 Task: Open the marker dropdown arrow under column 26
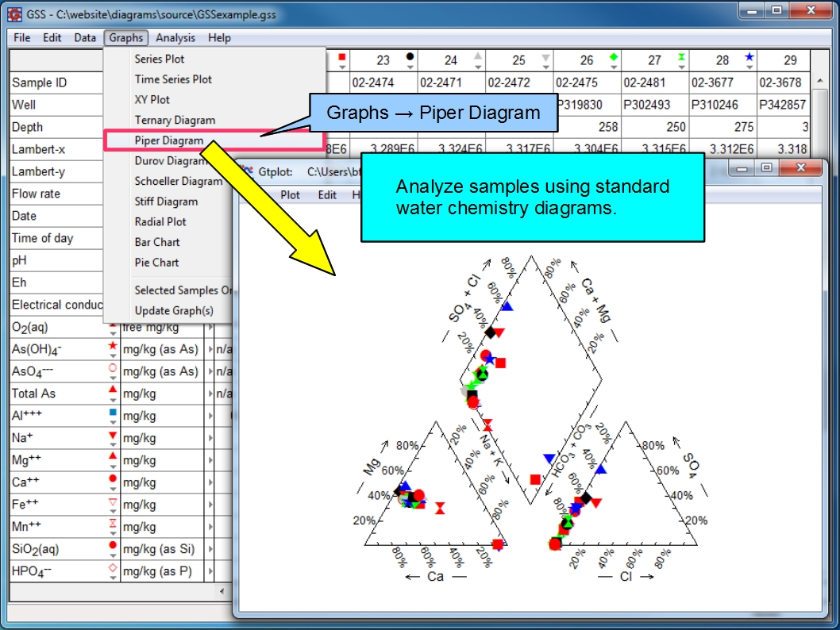614,67
